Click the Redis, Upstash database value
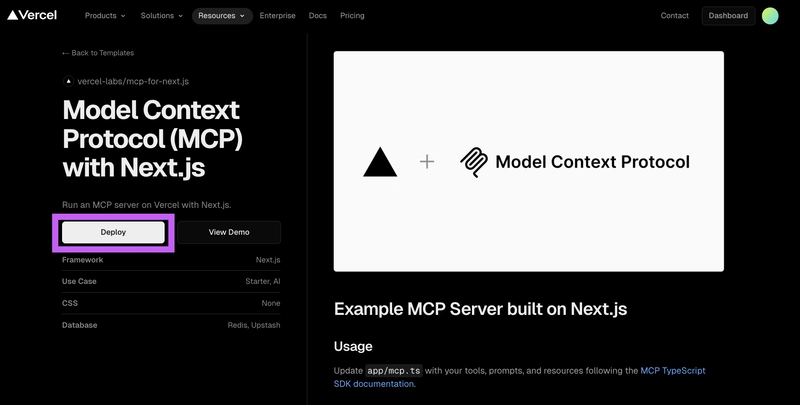Image resolution: width=800 pixels, height=405 pixels. (254, 325)
